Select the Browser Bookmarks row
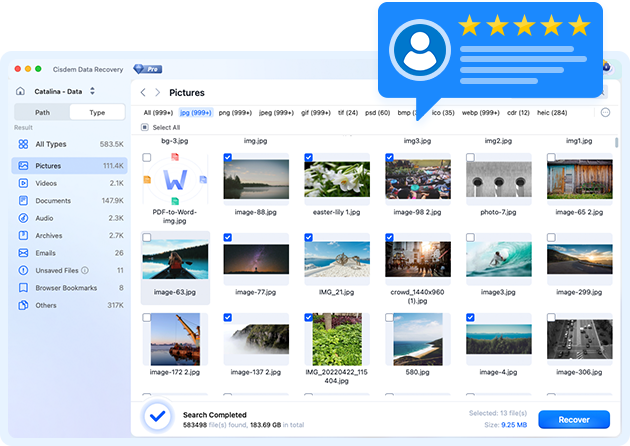 pos(70,288)
